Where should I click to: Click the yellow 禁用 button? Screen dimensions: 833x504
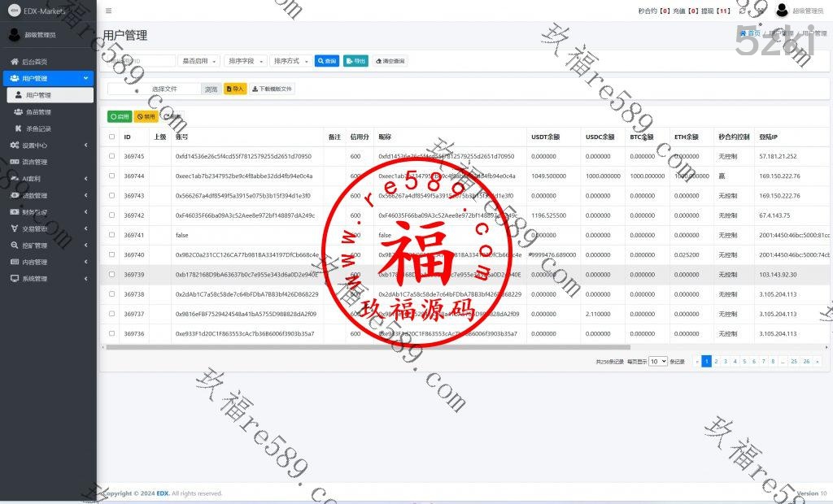pyautogui.click(x=146, y=116)
